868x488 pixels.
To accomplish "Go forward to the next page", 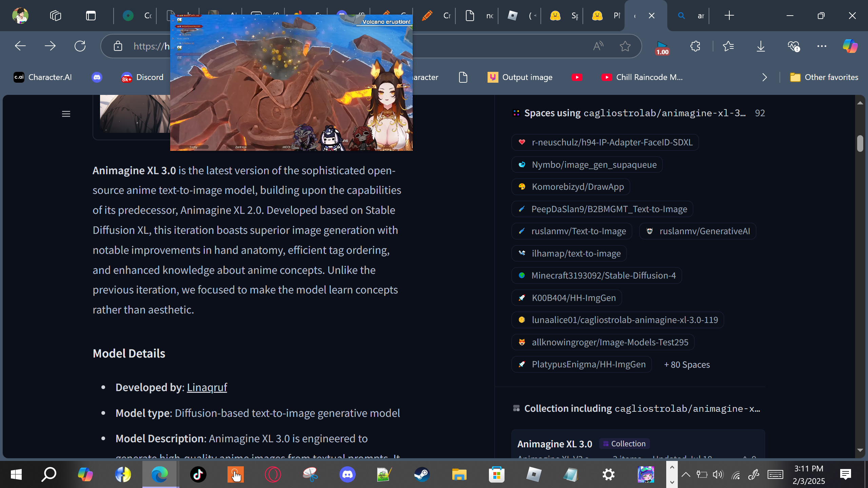I will tap(50, 46).
